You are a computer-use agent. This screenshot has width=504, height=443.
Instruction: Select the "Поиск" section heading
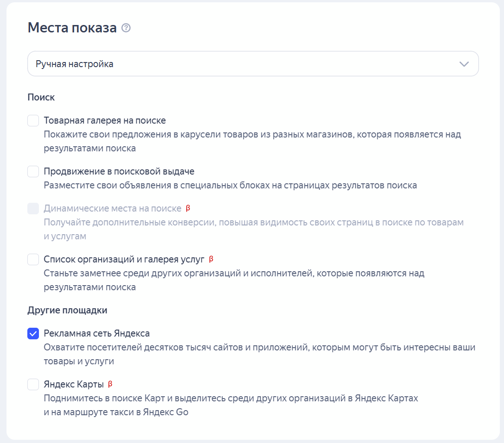[41, 97]
